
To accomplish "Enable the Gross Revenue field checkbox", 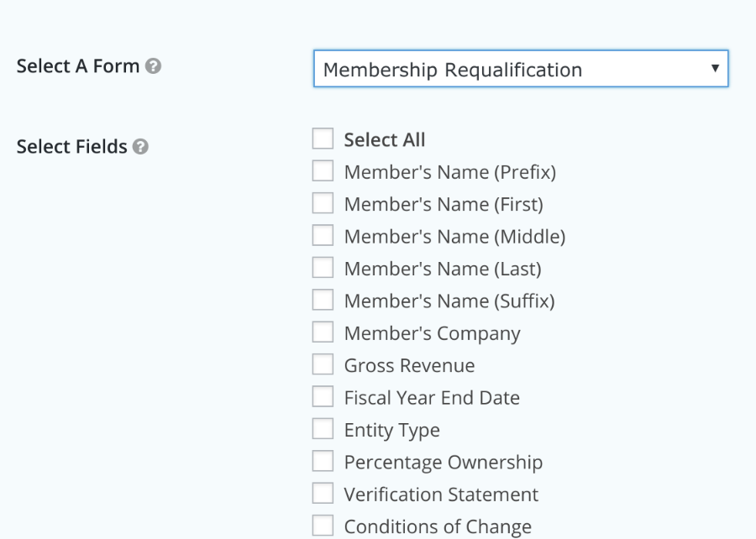I will (323, 364).
